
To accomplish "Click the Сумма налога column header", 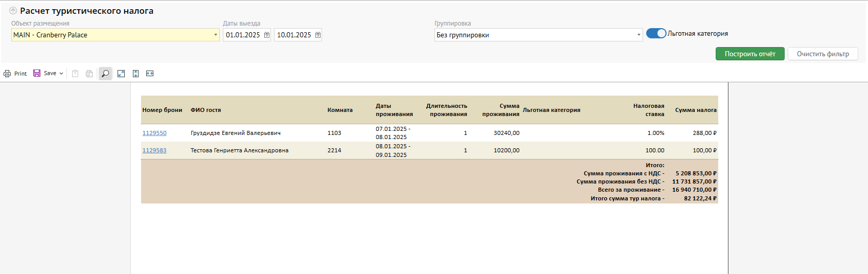I will click(696, 110).
